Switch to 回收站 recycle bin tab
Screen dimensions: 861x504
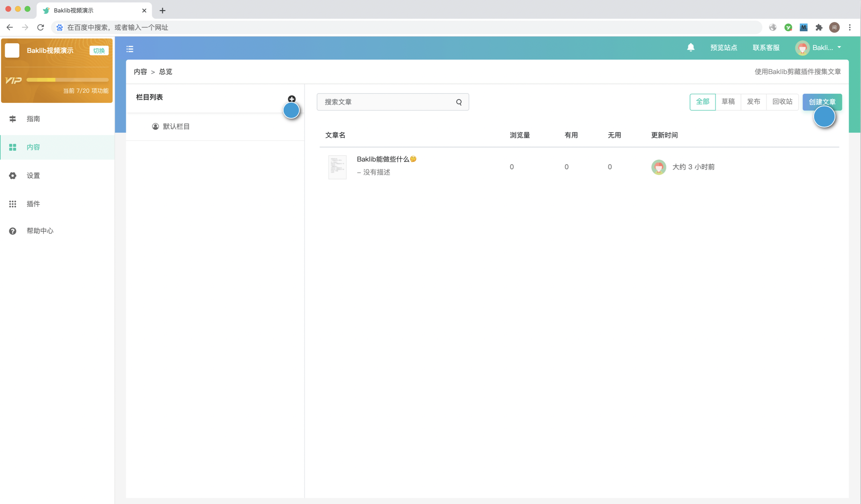coord(782,102)
